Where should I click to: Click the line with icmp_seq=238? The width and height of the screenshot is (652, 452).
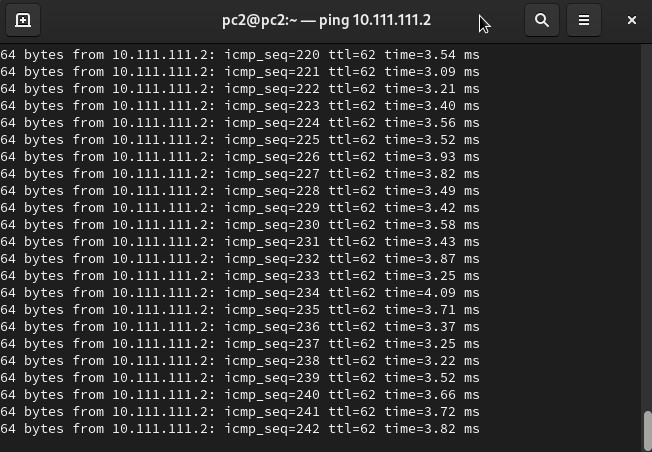240,360
